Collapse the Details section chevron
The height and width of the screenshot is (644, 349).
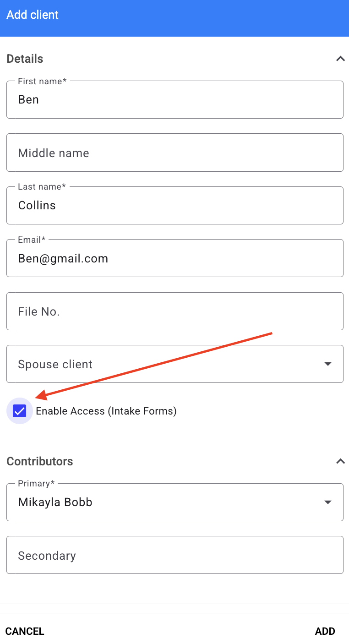pyautogui.click(x=340, y=59)
